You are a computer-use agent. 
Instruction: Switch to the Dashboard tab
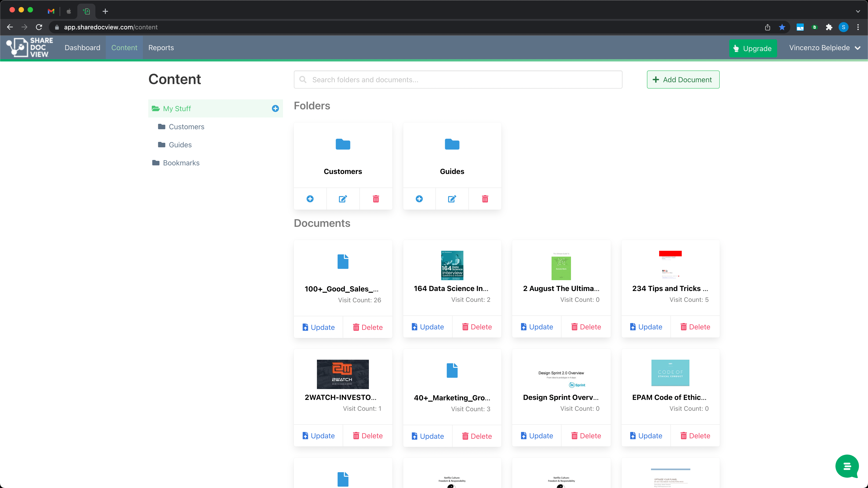click(82, 47)
